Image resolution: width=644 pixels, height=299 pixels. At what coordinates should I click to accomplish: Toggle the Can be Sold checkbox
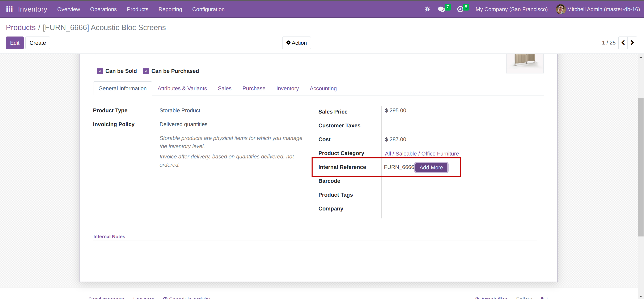(100, 71)
